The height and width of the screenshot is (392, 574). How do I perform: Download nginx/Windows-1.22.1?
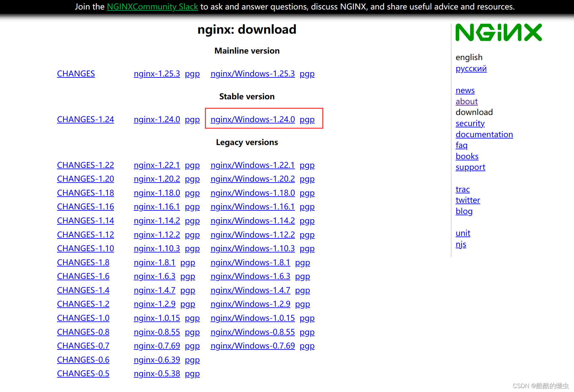tap(253, 165)
